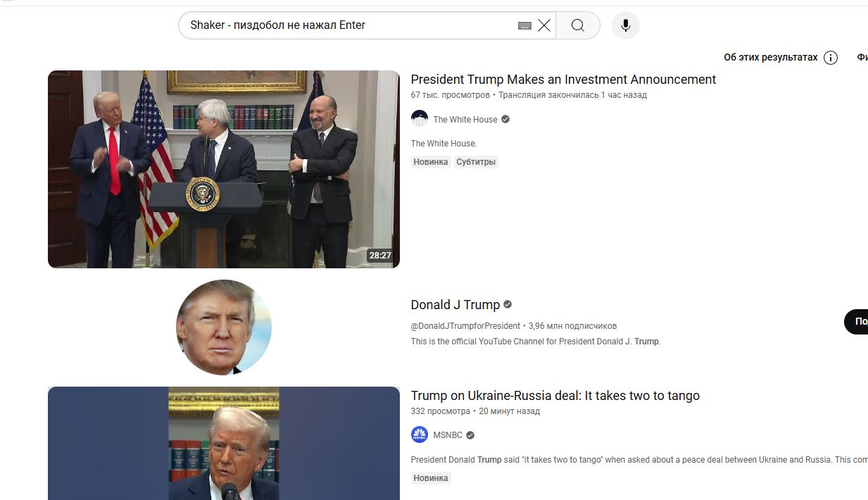Click "The White House." description text
868x500 pixels.
(x=444, y=144)
